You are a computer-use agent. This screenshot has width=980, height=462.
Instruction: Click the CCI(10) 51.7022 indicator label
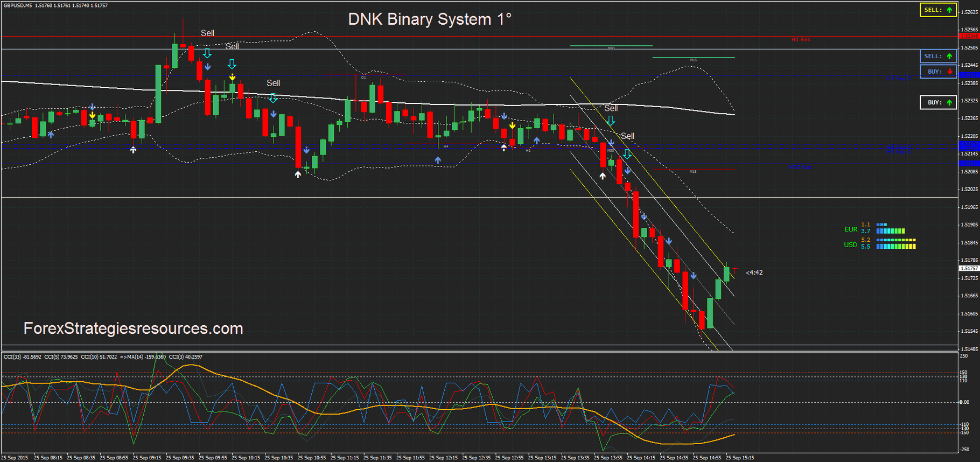(99, 357)
